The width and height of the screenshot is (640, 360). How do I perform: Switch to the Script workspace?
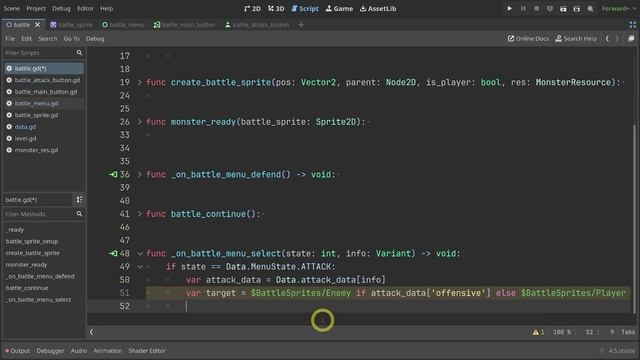tap(305, 9)
